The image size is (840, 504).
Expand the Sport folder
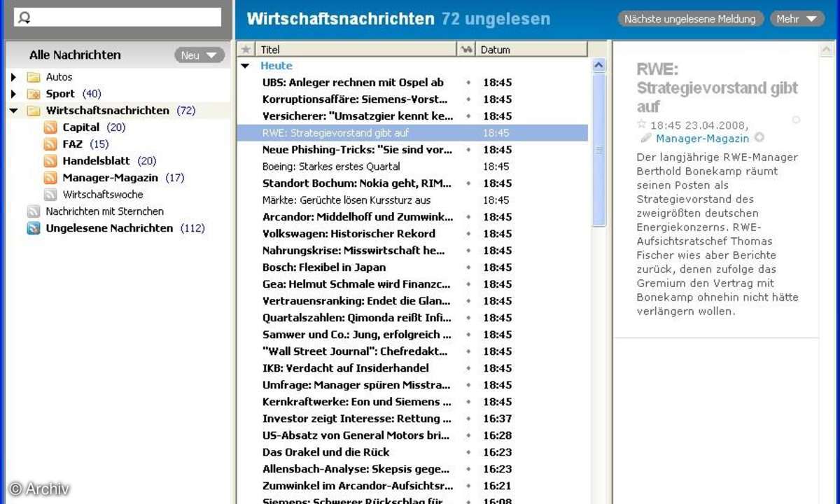click(x=13, y=94)
